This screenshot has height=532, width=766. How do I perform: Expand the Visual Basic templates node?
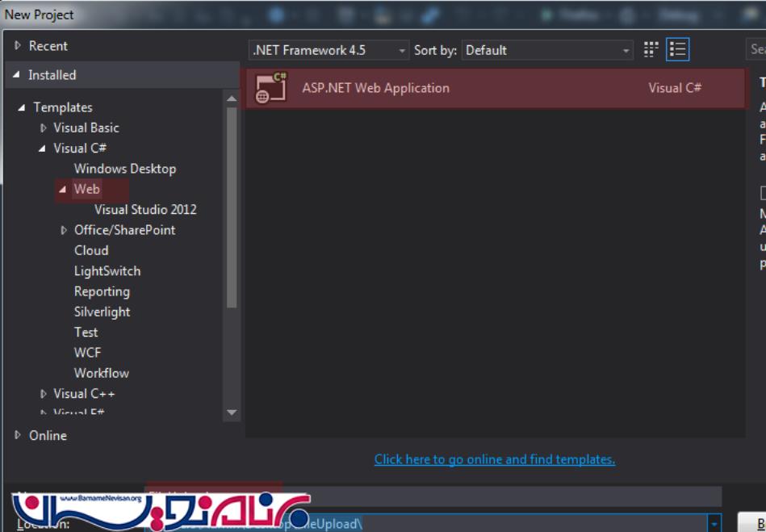click(x=44, y=128)
